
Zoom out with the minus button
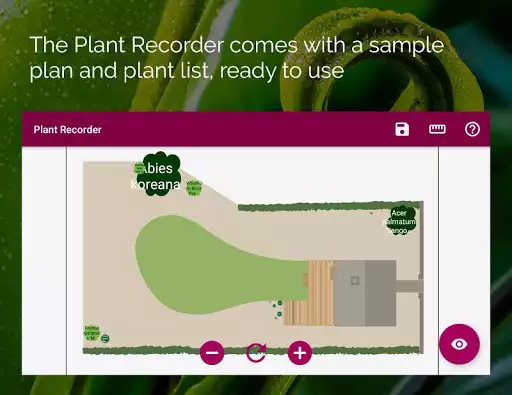tap(212, 353)
